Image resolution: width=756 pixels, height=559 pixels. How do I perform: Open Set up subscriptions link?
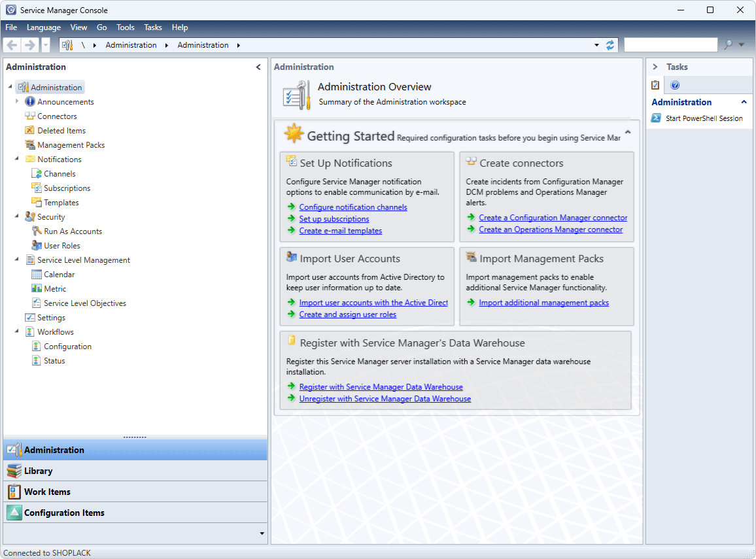334,219
